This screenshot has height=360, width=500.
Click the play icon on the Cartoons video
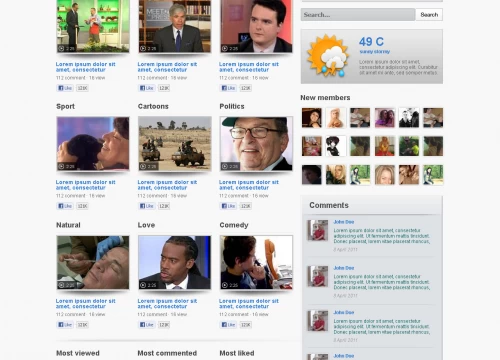pyautogui.click(x=143, y=166)
